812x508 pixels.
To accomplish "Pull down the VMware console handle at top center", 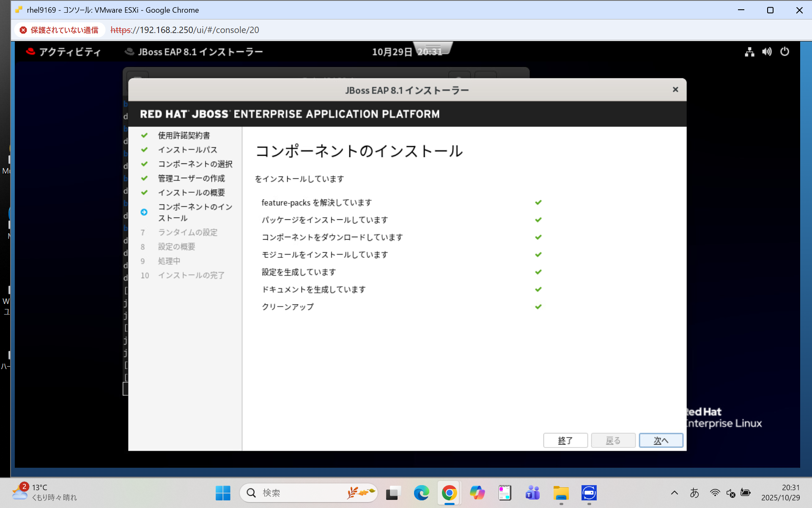I will coord(433,48).
